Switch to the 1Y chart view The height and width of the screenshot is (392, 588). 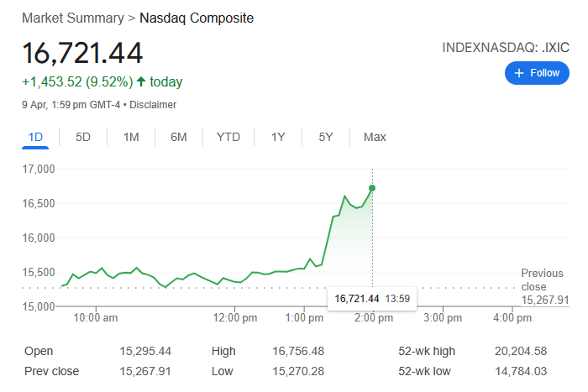click(278, 137)
